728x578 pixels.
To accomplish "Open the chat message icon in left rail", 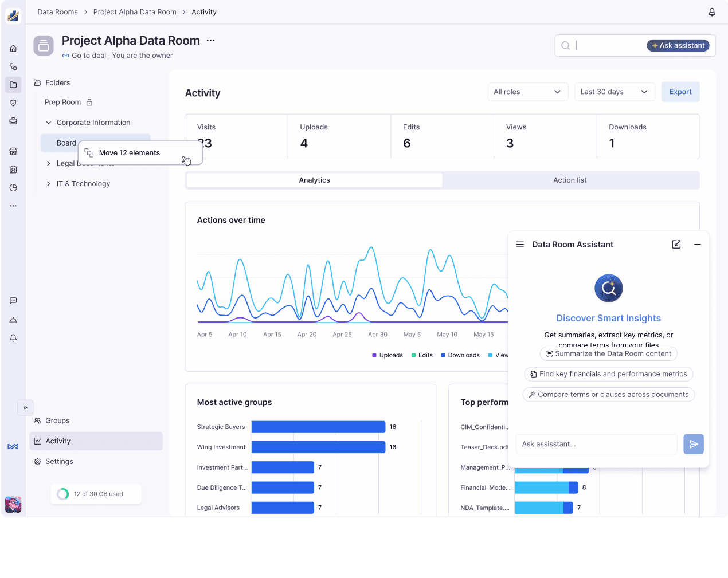I will [13, 301].
